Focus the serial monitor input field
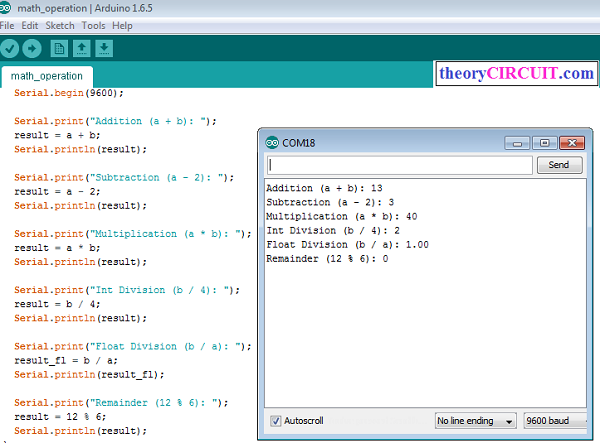The image size is (600, 443). click(x=399, y=165)
